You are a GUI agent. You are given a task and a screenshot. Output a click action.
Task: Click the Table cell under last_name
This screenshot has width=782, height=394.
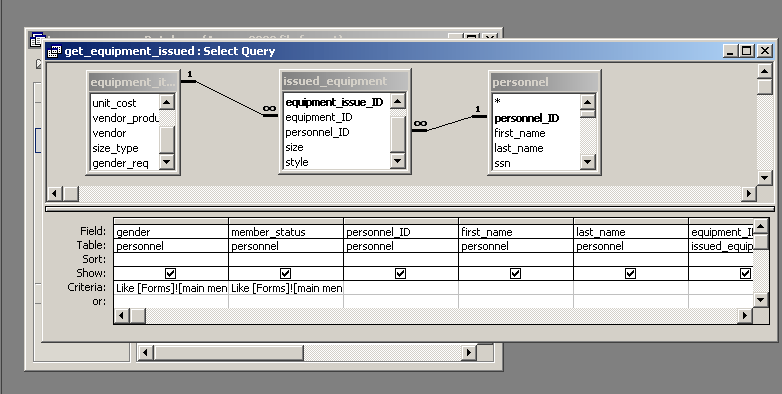coord(631,245)
